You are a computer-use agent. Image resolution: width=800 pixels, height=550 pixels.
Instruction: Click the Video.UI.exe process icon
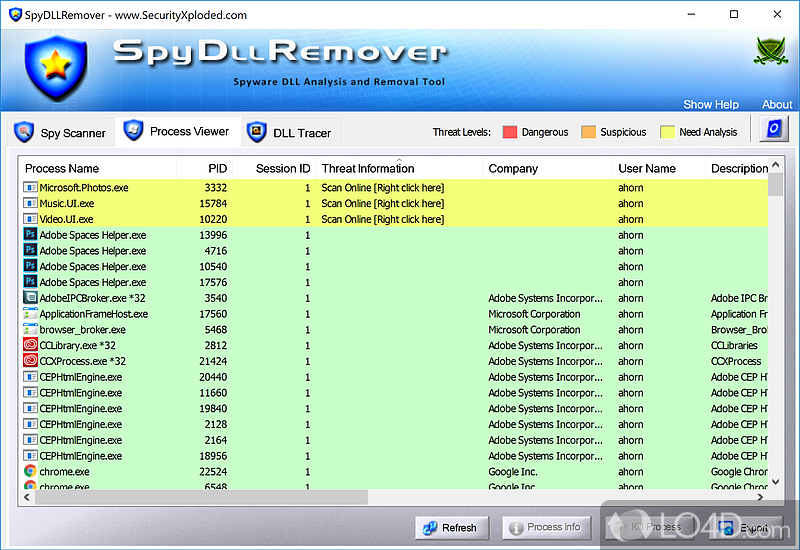click(x=30, y=219)
